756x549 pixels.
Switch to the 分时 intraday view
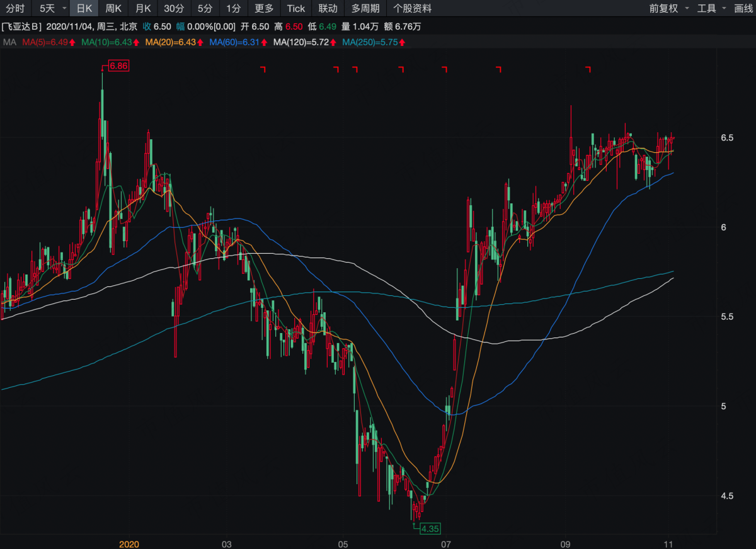pos(15,8)
